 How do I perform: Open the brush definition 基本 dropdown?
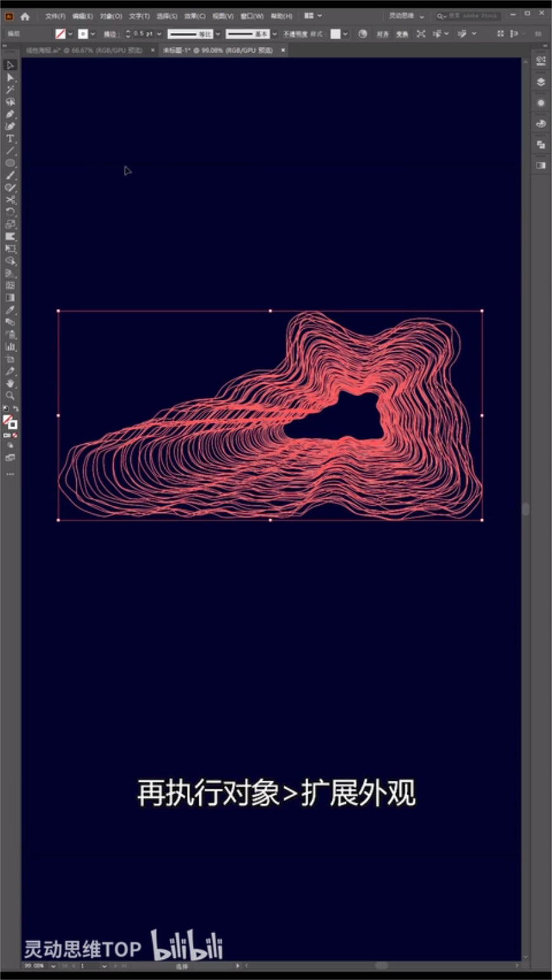pyautogui.click(x=275, y=34)
